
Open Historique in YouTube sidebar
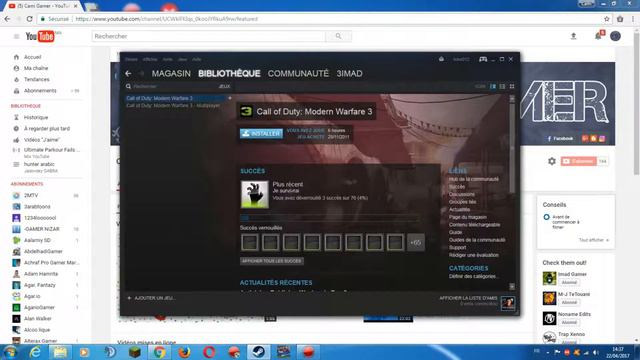point(36,118)
